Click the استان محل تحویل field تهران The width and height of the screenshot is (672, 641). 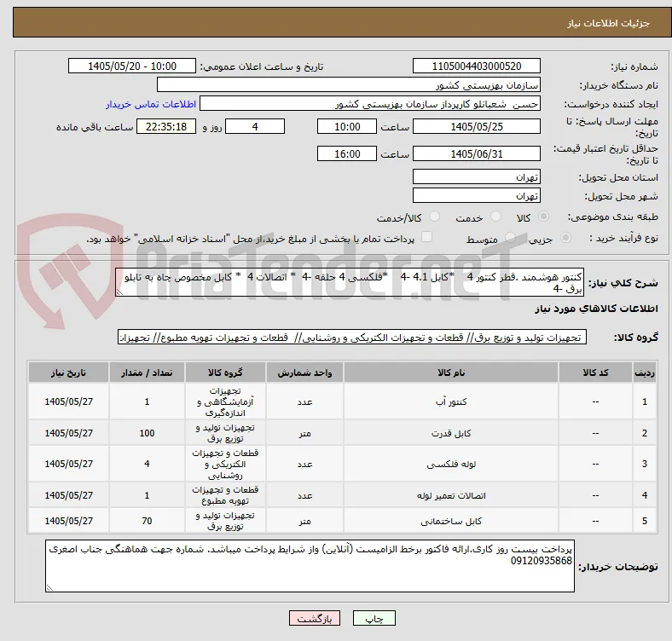pos(476,176)
